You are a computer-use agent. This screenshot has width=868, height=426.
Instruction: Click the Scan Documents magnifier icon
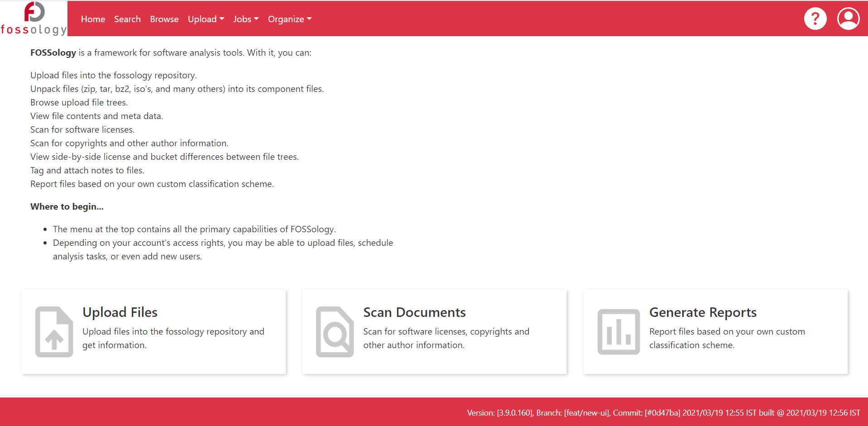coord(335,332)
